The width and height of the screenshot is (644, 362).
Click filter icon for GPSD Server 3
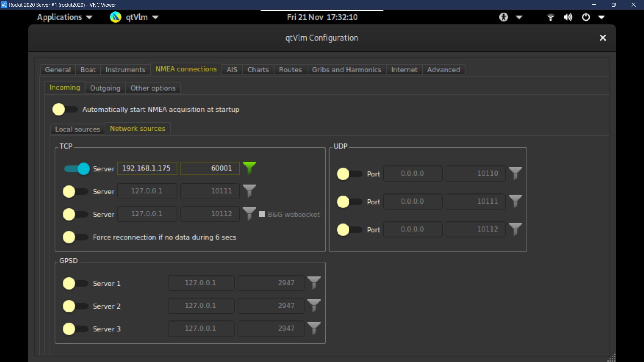314,328
